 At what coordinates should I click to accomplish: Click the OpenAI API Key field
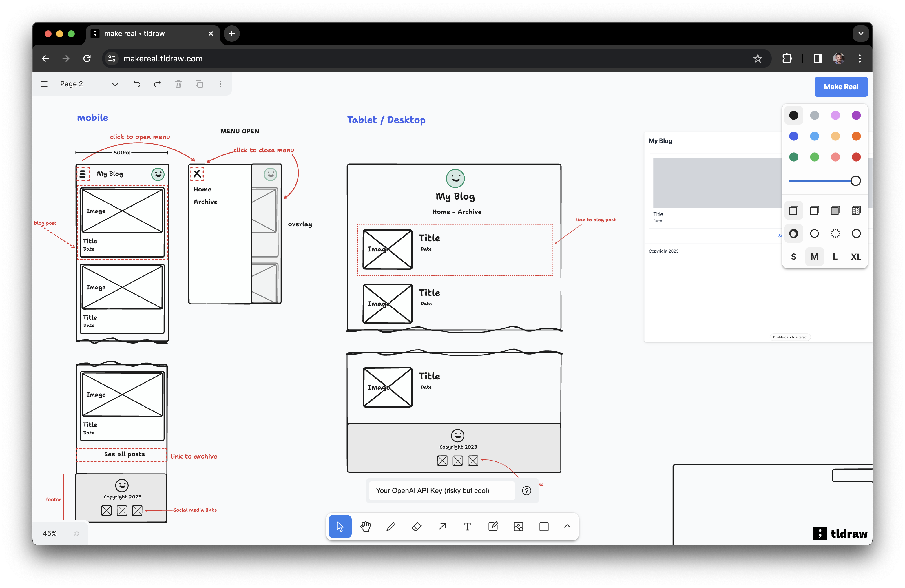point(441,491)
